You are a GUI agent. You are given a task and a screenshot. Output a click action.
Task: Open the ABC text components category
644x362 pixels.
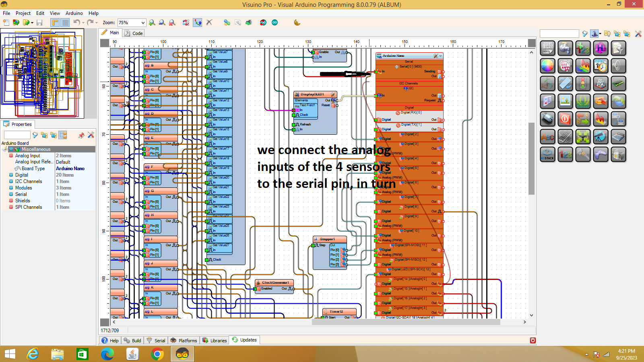[548, 136]
